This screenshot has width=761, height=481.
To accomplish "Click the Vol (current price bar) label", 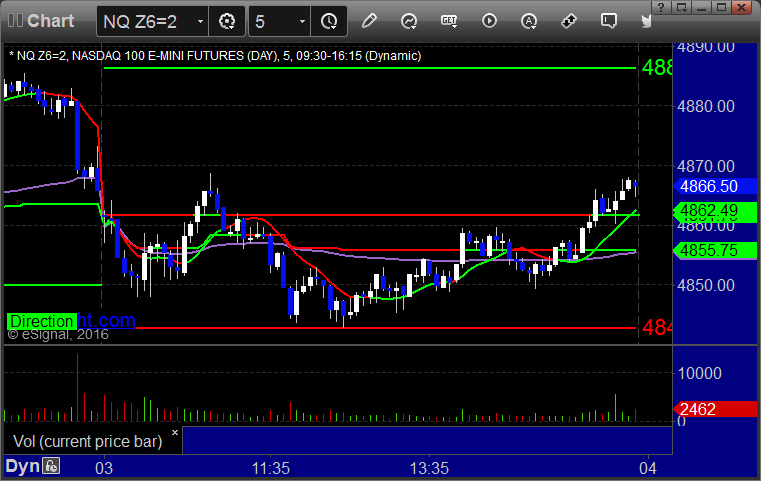I will point(87,441).
